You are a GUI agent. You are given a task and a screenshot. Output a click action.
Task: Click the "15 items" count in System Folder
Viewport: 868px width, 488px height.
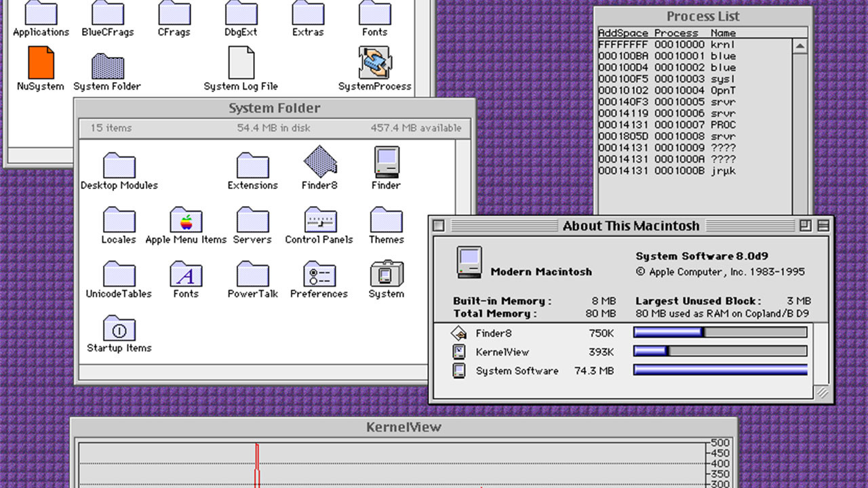111,127
